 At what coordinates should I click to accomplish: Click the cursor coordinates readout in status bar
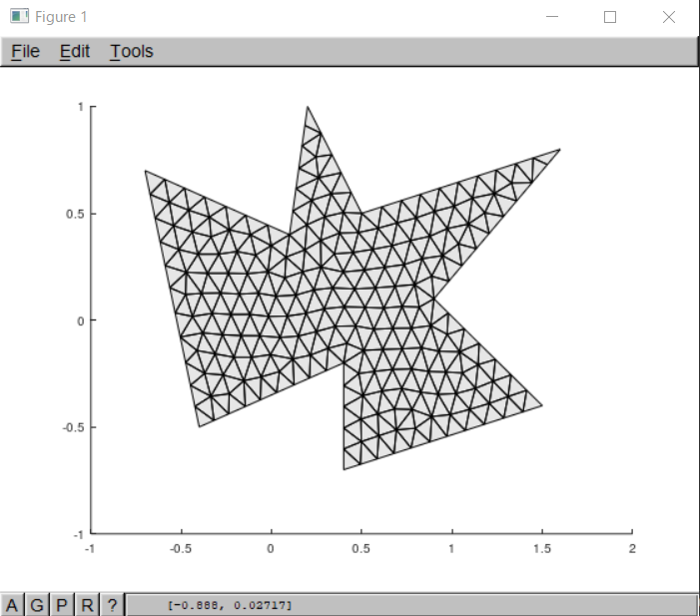click(x=230, y=605)
